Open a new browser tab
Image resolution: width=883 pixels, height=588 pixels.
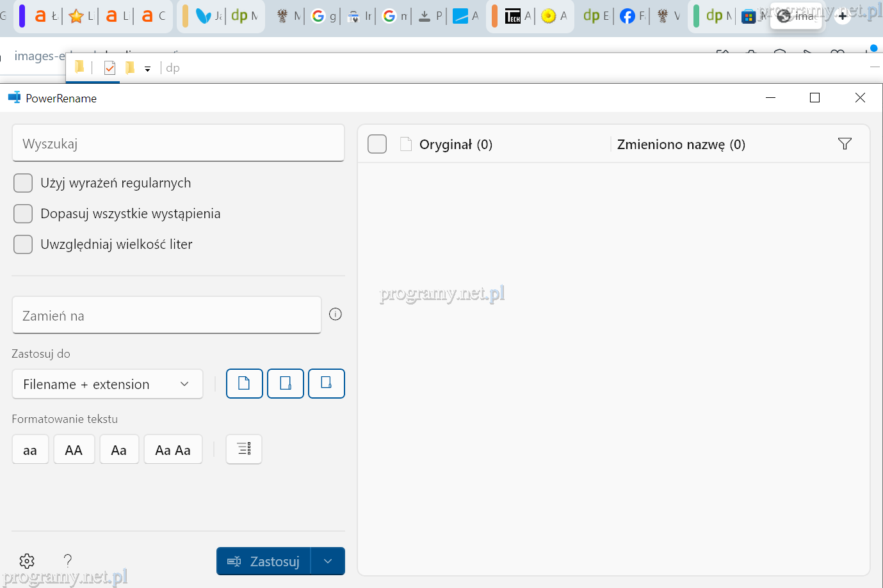tap(843, 16)
